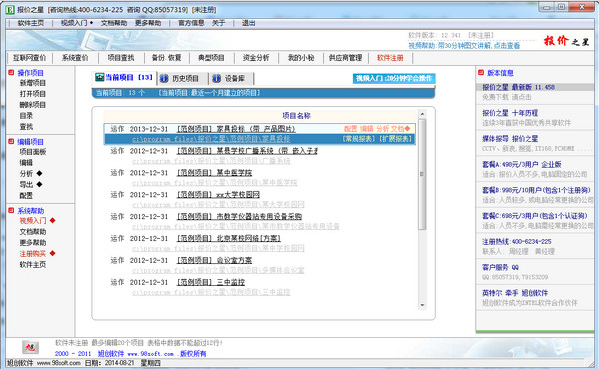This screenshot has width=599, height=369.
Task: Open 备份.恢复 toolbar button
Action: (x=167, y=58)
